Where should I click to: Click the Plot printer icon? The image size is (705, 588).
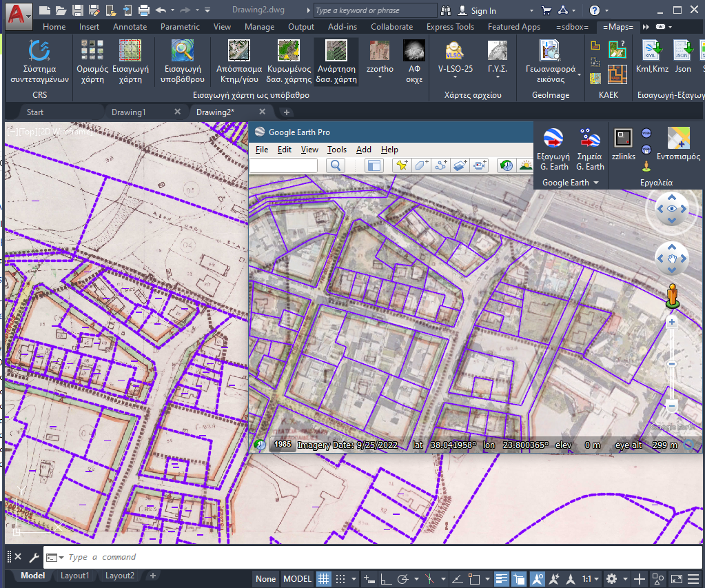[x=144, y=10]
